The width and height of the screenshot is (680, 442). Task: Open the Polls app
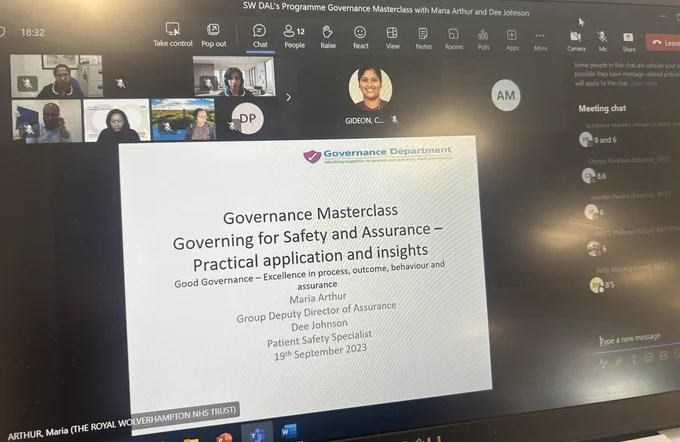[x=483, y=40]
